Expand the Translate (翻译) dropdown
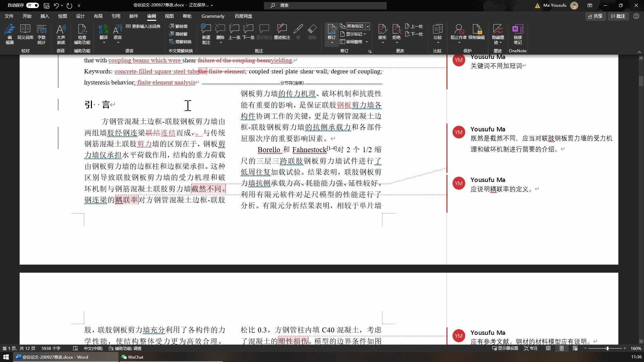This screenshot has width=644, height=362. 104,43
